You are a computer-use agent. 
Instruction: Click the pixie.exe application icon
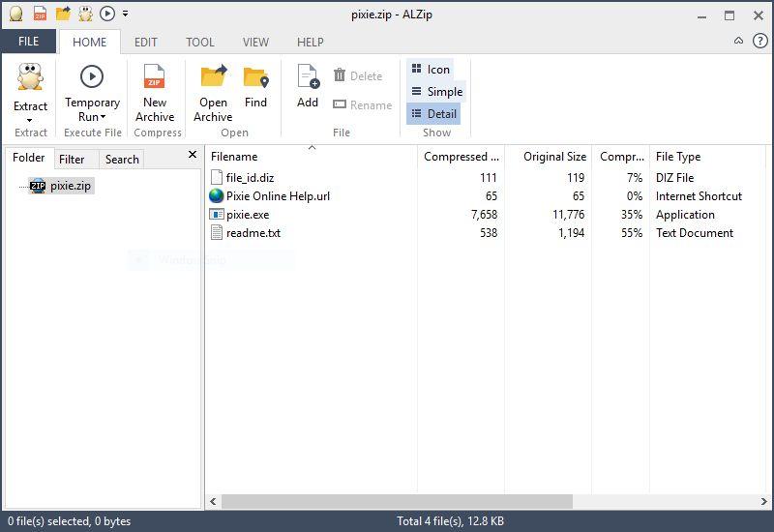(216, 214)
